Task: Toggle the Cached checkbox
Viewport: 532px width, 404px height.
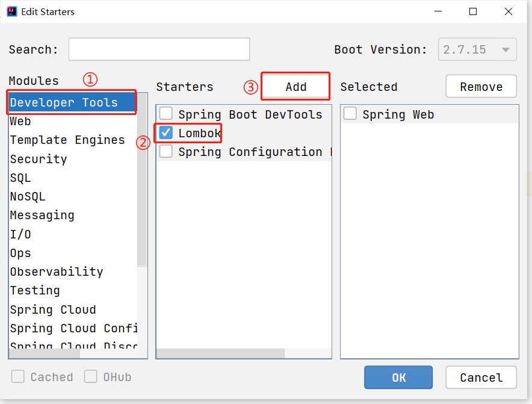Action: click(17, 376)
